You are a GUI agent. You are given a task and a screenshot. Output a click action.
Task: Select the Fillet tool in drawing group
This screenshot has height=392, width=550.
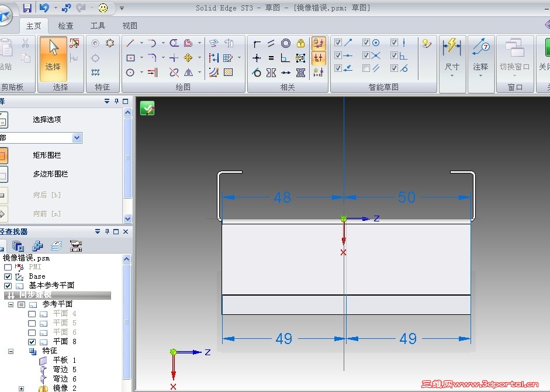pyautogui.click(x=152, y=58)
